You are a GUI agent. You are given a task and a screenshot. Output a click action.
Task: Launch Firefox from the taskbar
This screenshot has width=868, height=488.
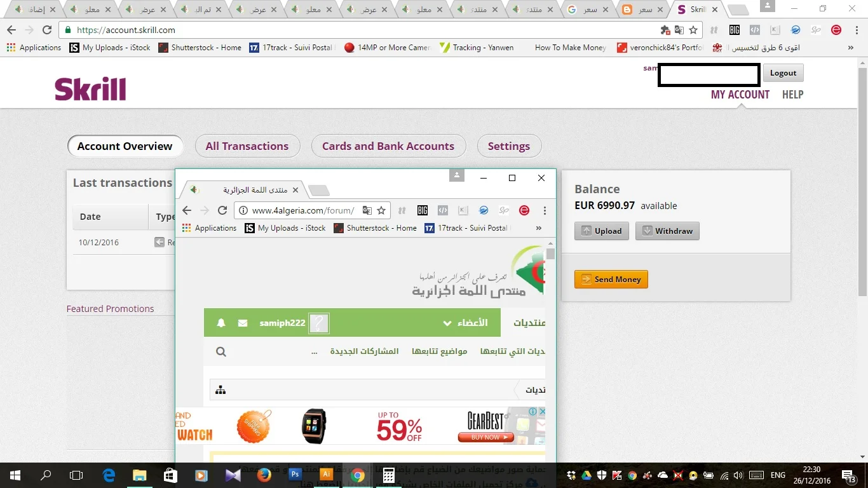pos(264,475)
